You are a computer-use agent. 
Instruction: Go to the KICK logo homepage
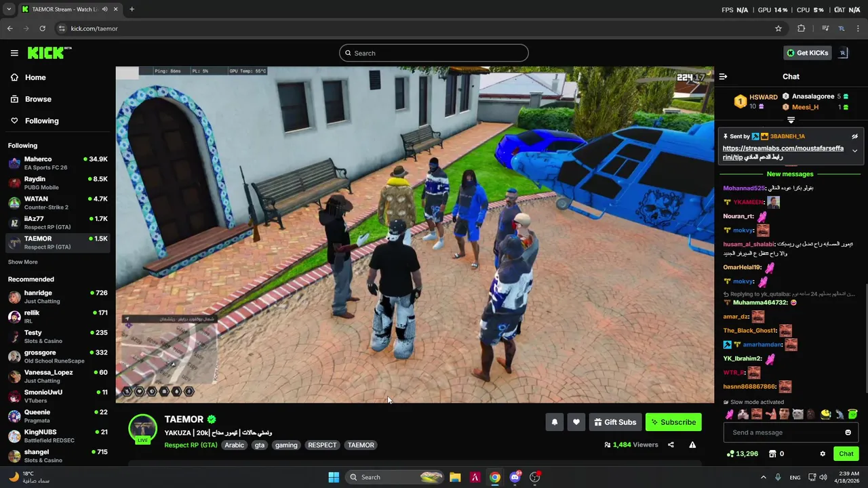(x=49, y=53)
